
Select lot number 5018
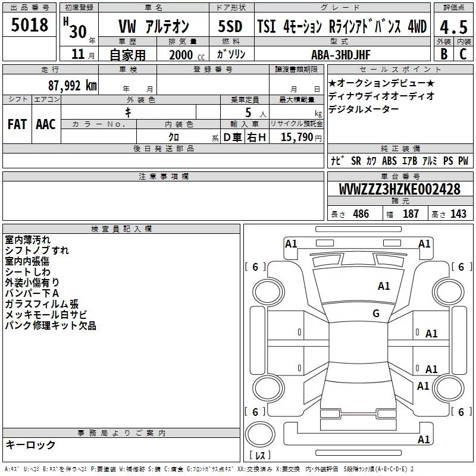pos(29,26)
